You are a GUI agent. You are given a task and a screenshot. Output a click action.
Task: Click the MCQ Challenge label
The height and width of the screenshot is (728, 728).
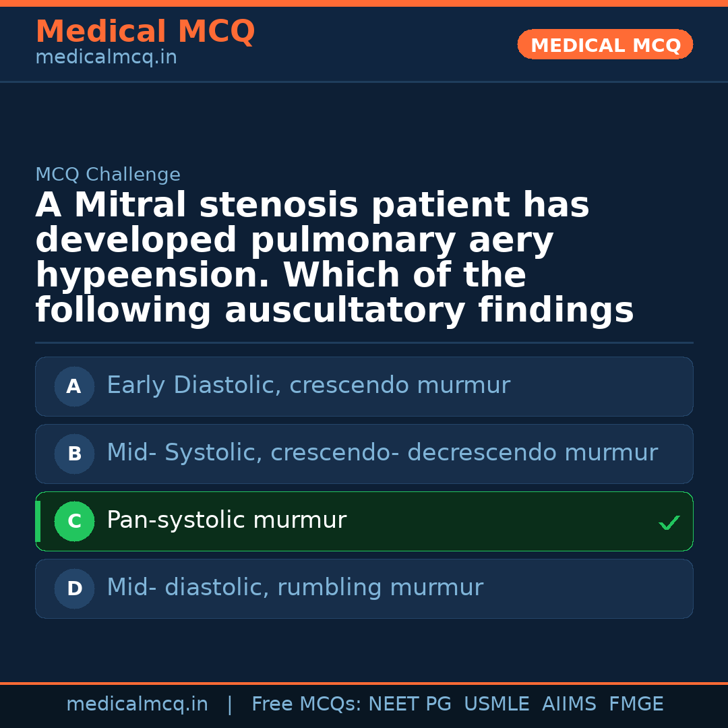(x=108, y=175)
